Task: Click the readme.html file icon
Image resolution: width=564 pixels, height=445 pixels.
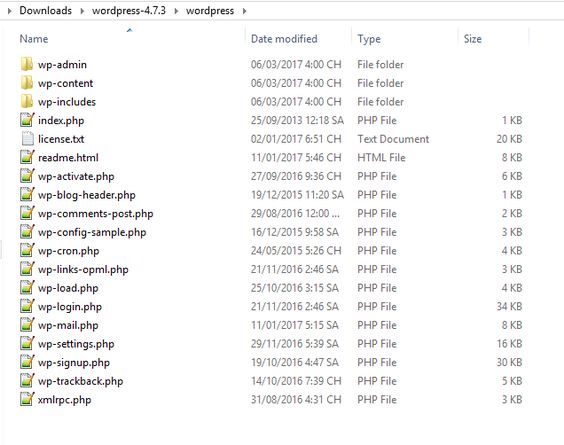Action: (27, 158)
